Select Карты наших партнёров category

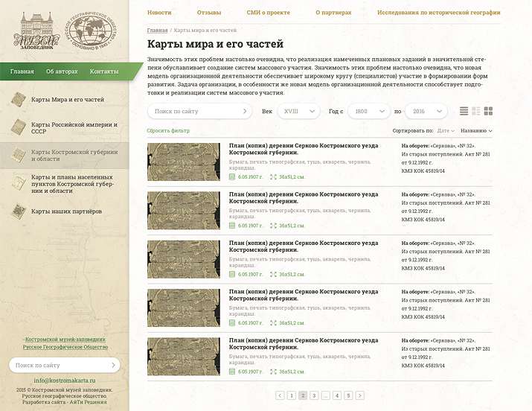tap(65, 211)
